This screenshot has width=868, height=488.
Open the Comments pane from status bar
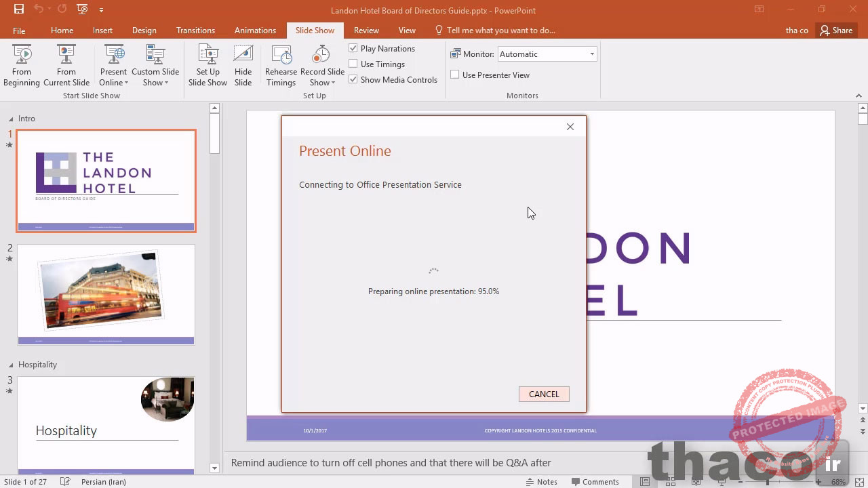(x=595, y=482)
